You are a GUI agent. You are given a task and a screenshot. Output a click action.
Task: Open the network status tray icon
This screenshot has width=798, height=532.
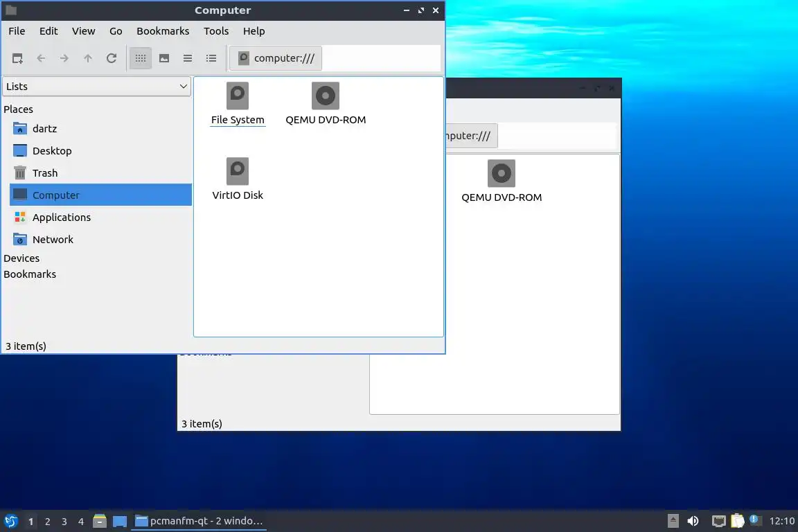(x=718, y=521)
